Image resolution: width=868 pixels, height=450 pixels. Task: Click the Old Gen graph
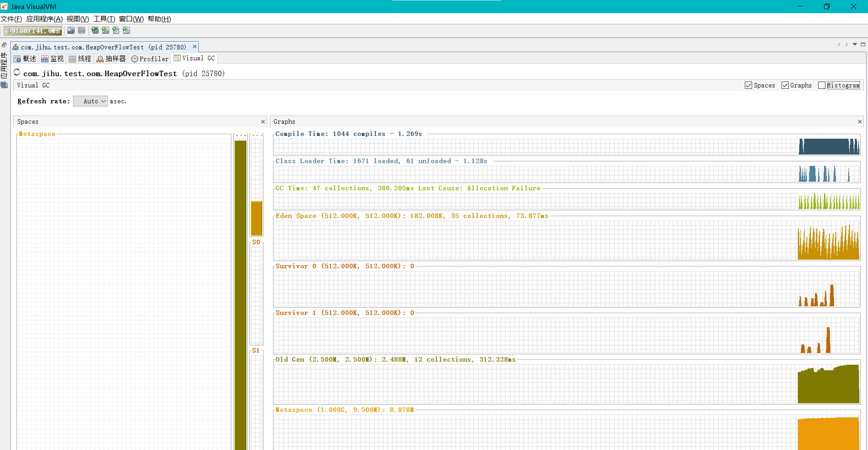[x=566, y=384]
